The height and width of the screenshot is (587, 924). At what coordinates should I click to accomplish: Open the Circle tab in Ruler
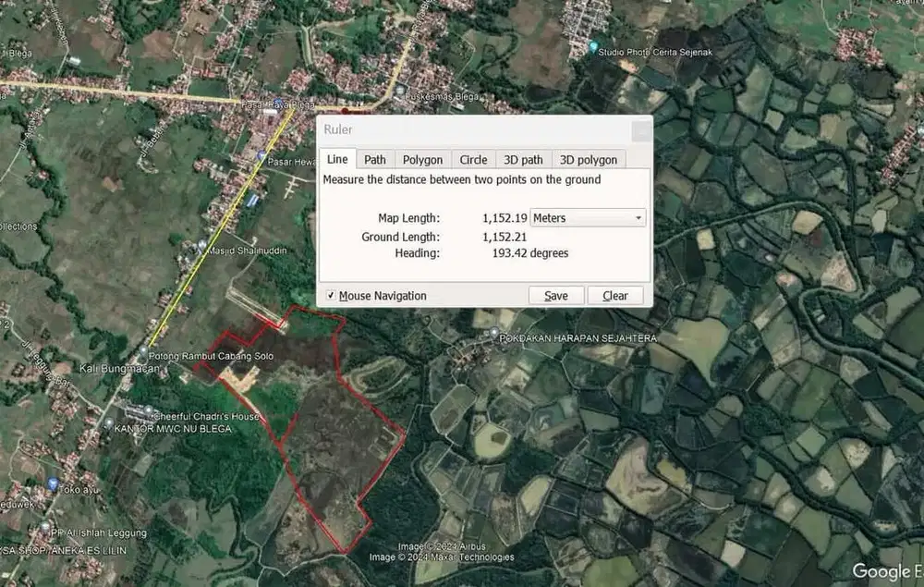(x=473, y=160)
